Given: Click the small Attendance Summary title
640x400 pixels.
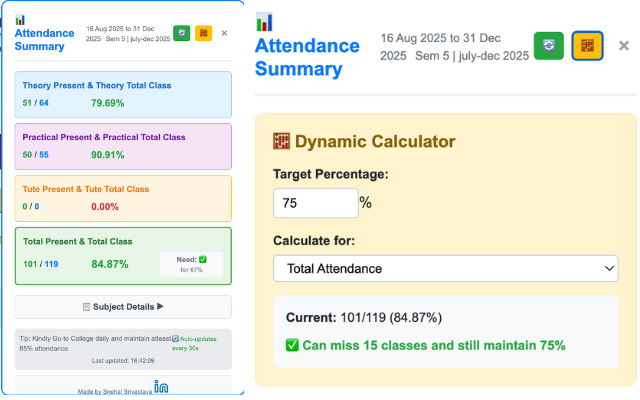Looking at the screenshot, I should coord(44,40).
